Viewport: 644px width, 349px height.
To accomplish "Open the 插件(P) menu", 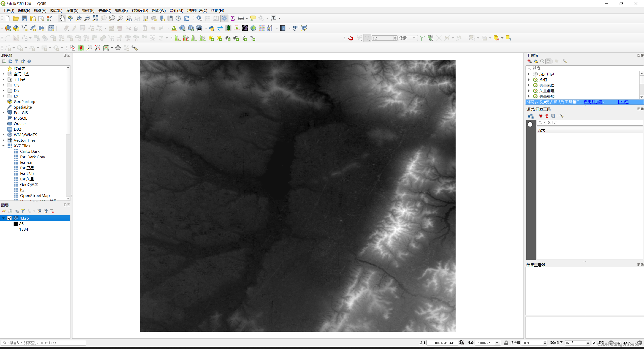I will pyautogui.click(x=88, y=10).
